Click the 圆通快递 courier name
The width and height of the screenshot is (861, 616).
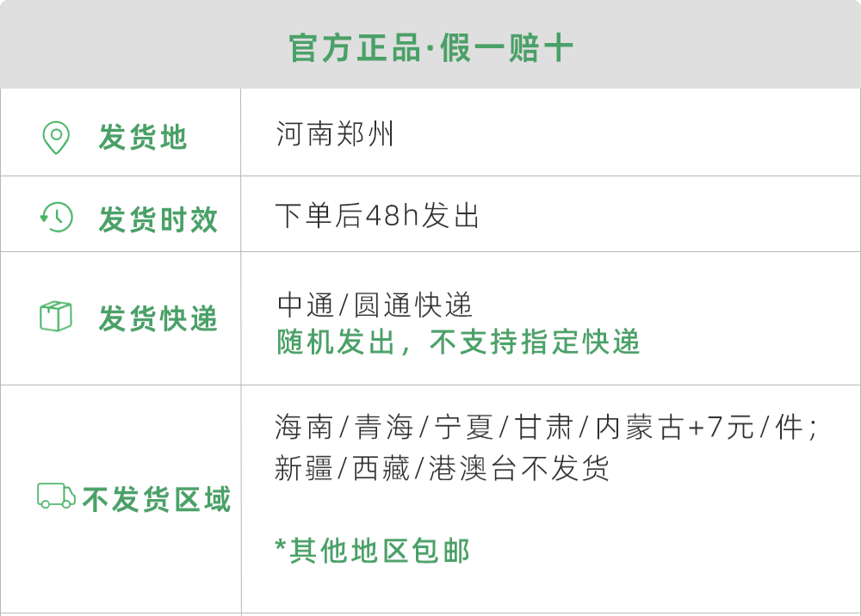[x=413, y=305]
